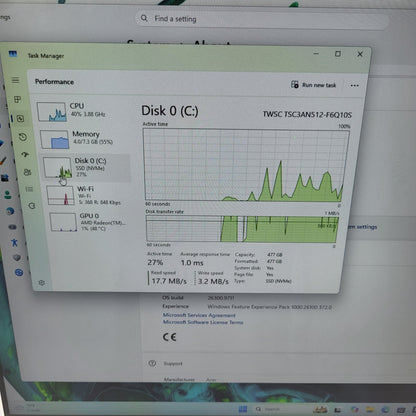
Task: Open File Explorer from the taskbar
Action: [x=370, y=410]
